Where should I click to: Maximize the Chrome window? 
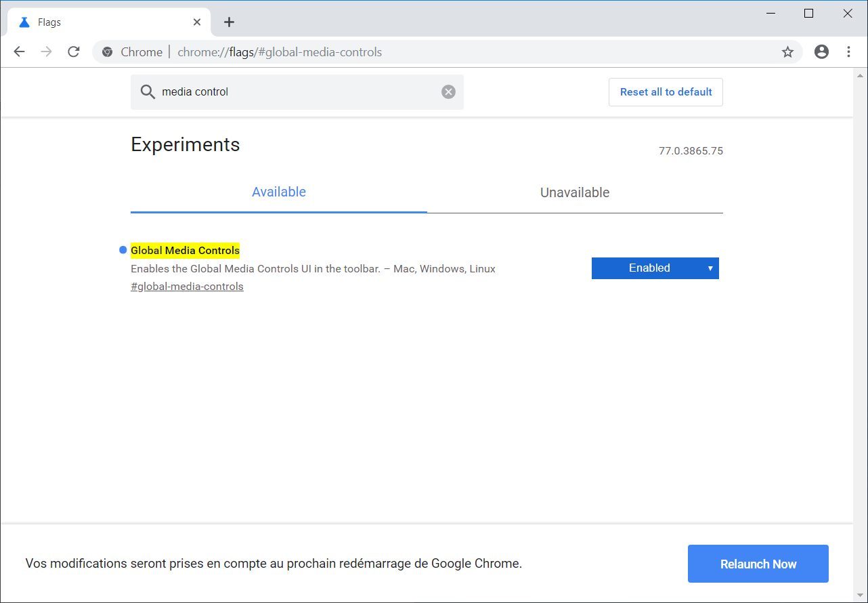[808, 14]
